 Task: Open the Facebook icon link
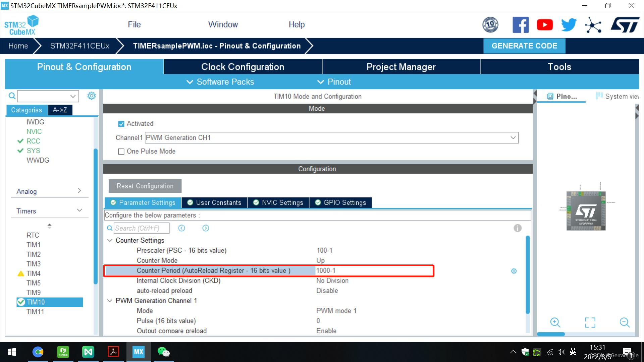[521, 25]
